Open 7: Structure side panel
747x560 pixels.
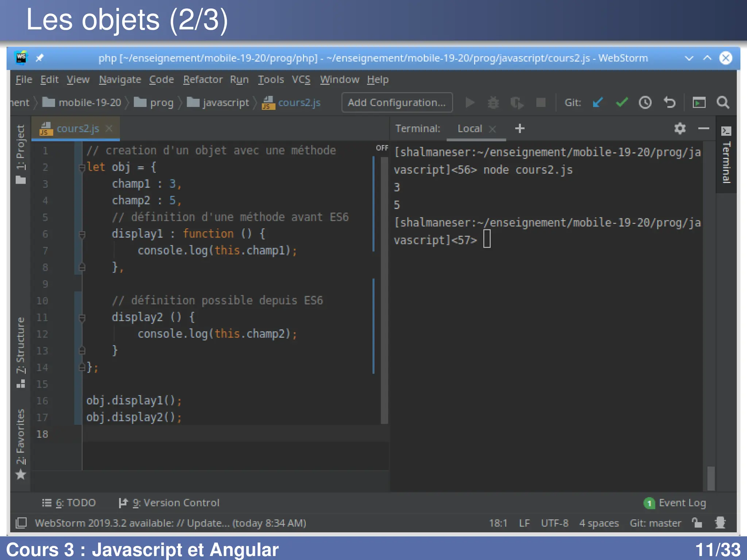click(x=21, y=352)
